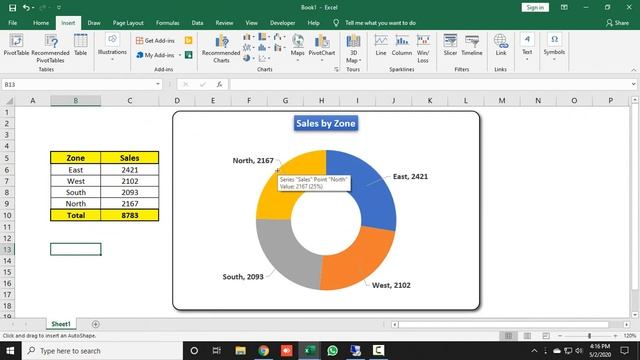
Task: Open the Maps chart dropdown
Action: point(298,48)
